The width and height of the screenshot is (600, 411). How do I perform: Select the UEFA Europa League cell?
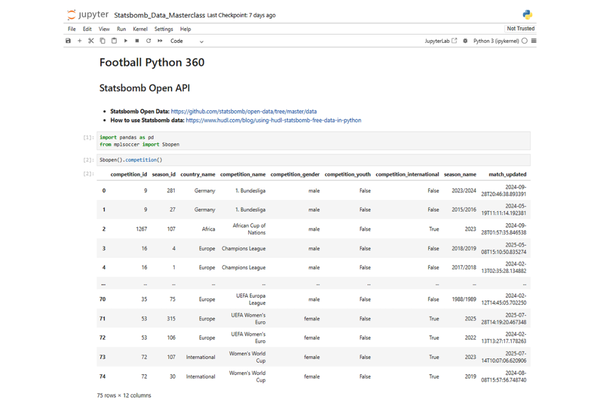click(251, 300)
